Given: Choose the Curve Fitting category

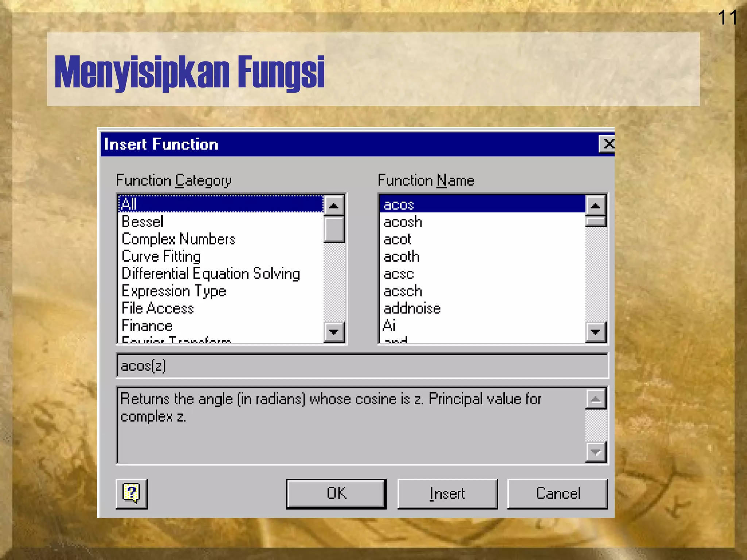Looking at the screenshot, I should tap(161, 256).
